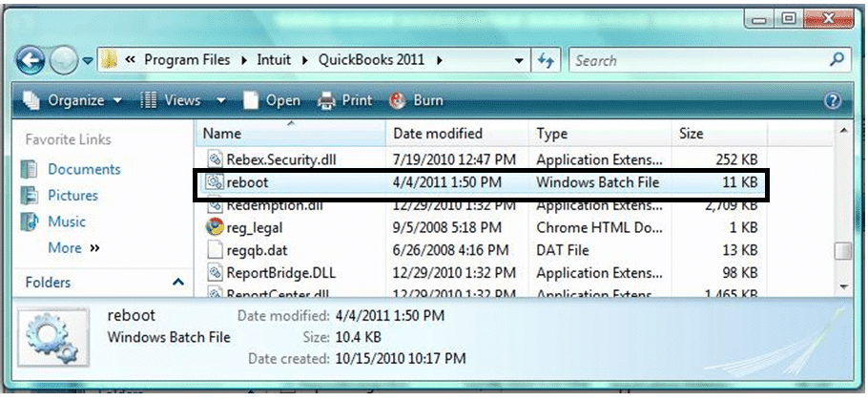Expand the arrow after QuickBooks 2011
The height and width of the screenshot is (401, 868).
click(x=440, y=60)
